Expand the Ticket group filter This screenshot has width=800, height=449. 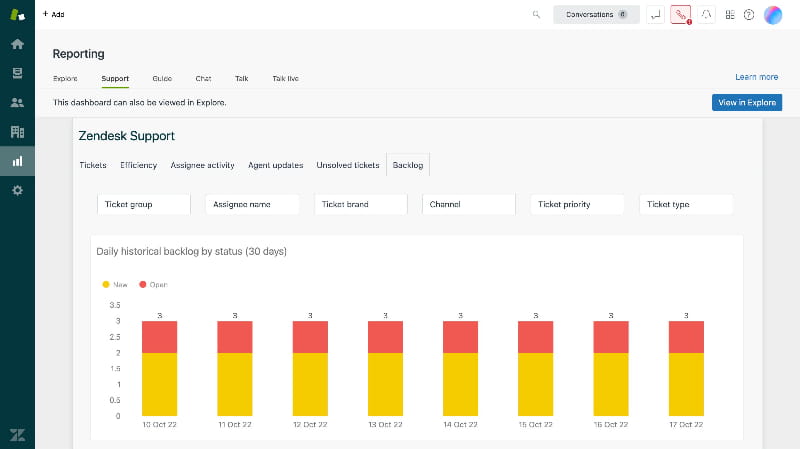144,204
